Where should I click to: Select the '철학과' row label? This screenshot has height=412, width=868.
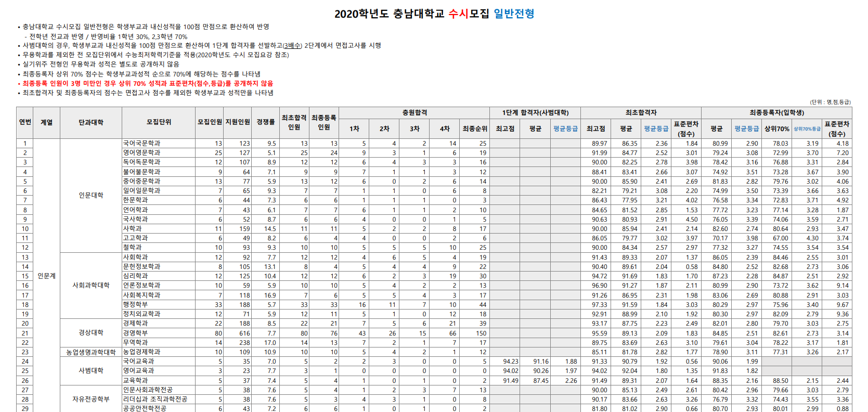pos(132,247)
